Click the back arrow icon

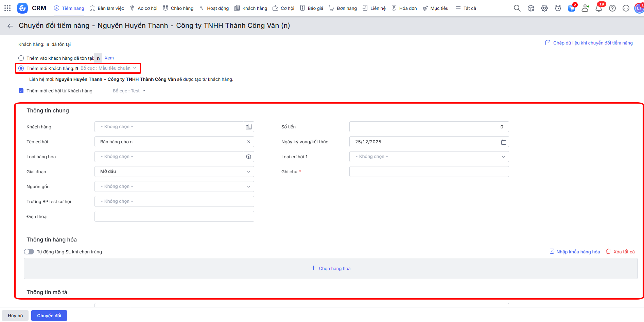click(10, 26)
